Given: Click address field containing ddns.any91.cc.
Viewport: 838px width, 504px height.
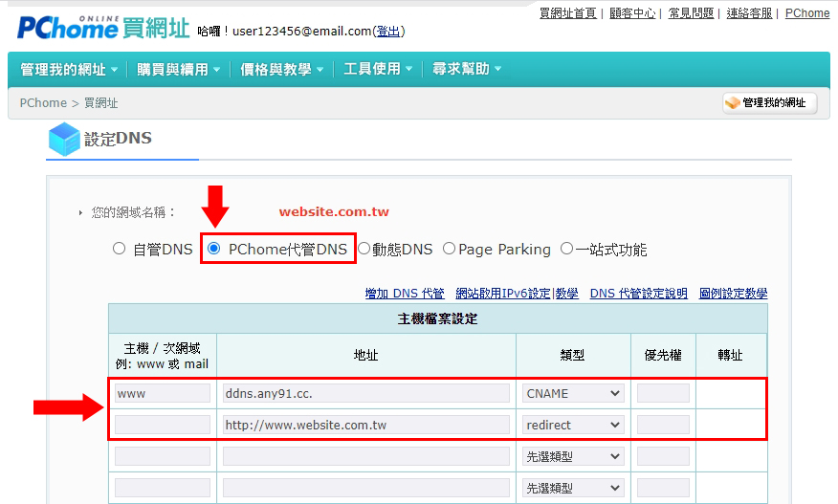Looking at the screenshot, I should click(x=365, y=393).
